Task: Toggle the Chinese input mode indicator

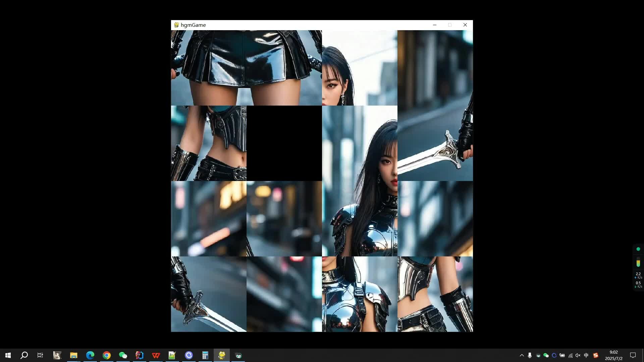Action: [x=586, y=355]
